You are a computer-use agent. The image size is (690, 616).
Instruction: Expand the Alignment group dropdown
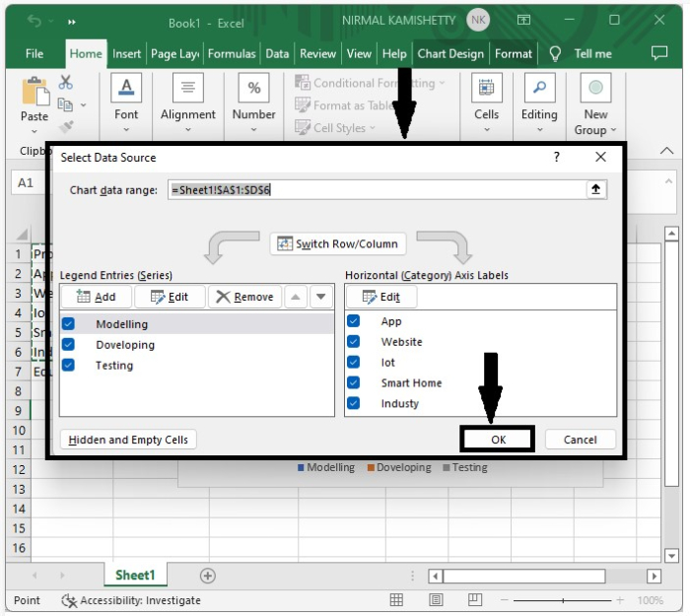click(x=188, y=129)
